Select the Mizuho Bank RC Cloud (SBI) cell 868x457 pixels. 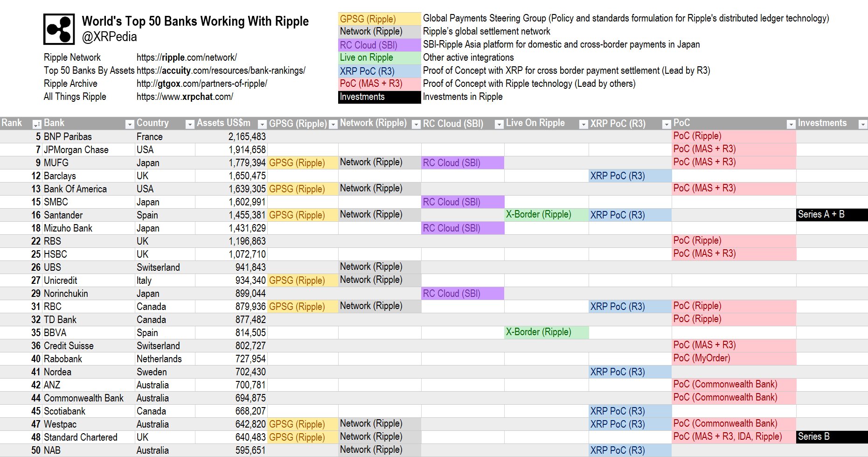pos(463,228)
